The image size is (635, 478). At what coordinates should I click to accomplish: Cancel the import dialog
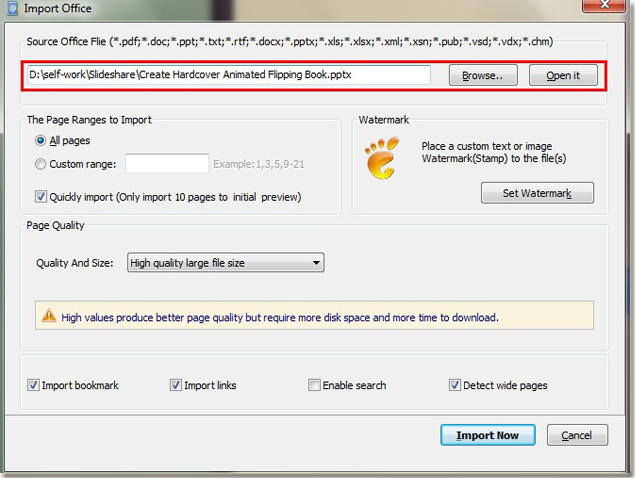(x=577, y=435)
